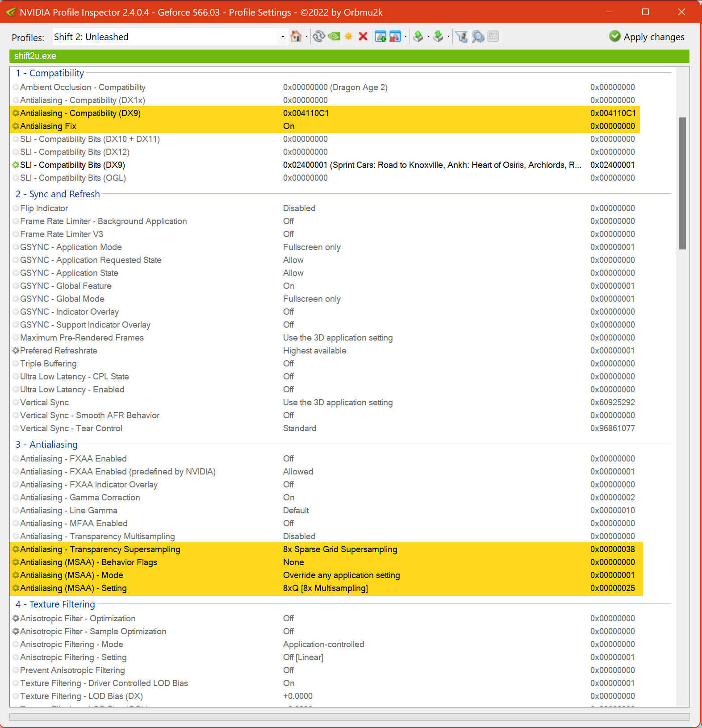This screenshot has width=702, height=728.
Task: Click the gear icon of Antialiasing - Transparency Supersampling
Action: click(16, 549)
